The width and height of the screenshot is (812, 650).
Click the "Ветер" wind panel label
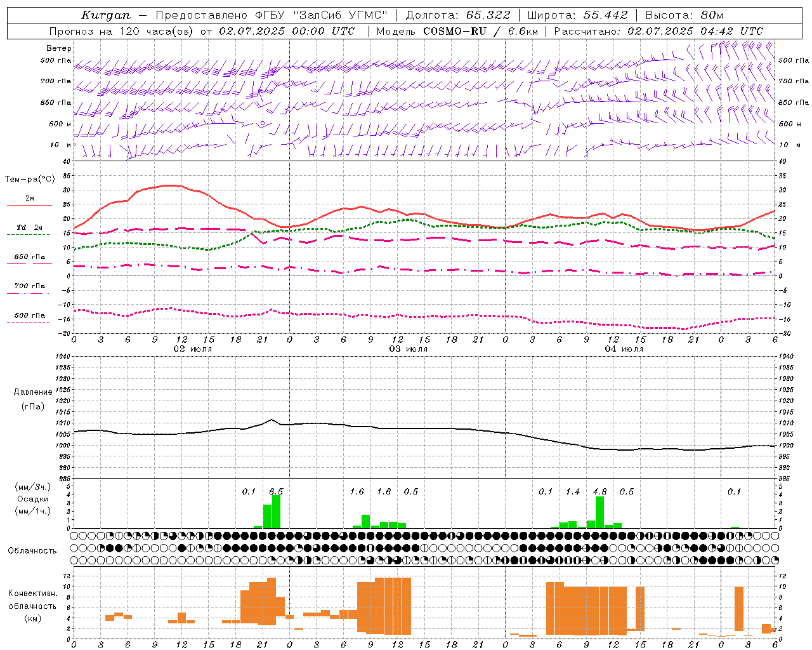click(x=59, y=48)
